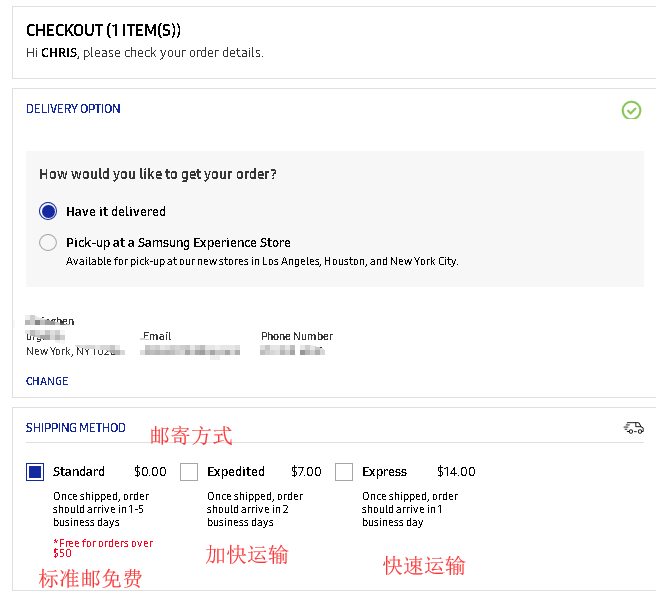Expand the SHIPPING METHOD section header

click(x=76, y=428)
